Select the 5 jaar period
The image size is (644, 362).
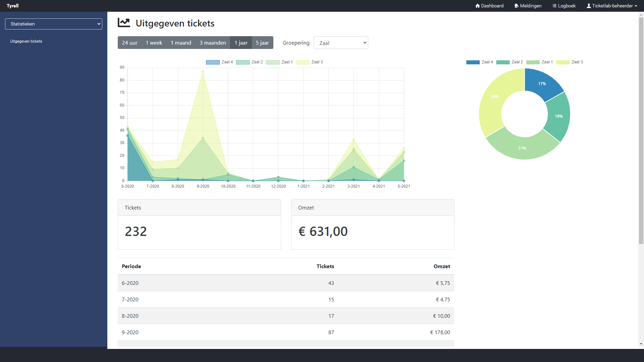pos(262,43)
